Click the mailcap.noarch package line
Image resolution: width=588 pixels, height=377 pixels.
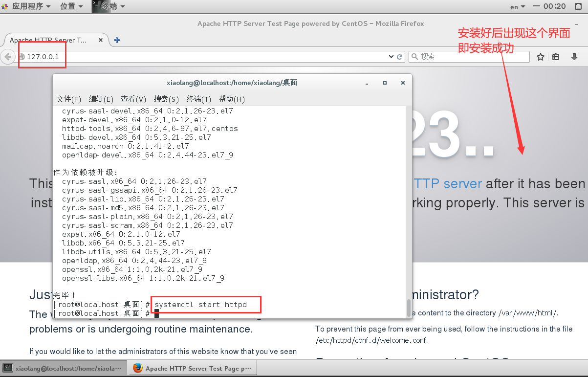pyautogui.click(x=125, y=146)
